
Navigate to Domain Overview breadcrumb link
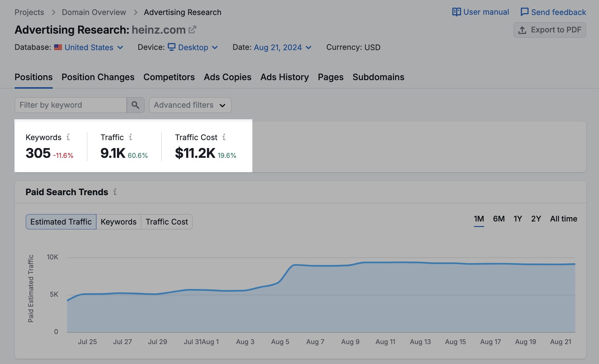(x=93, y=12)
